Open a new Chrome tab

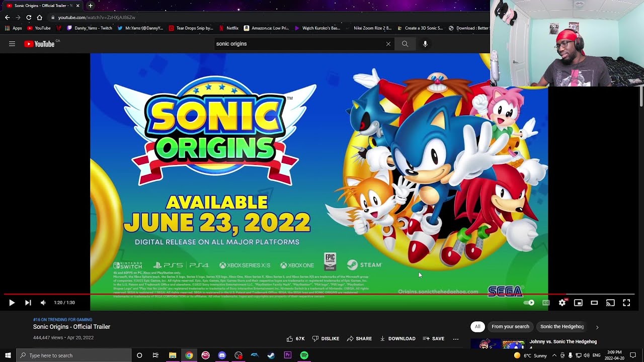point(91,6)
